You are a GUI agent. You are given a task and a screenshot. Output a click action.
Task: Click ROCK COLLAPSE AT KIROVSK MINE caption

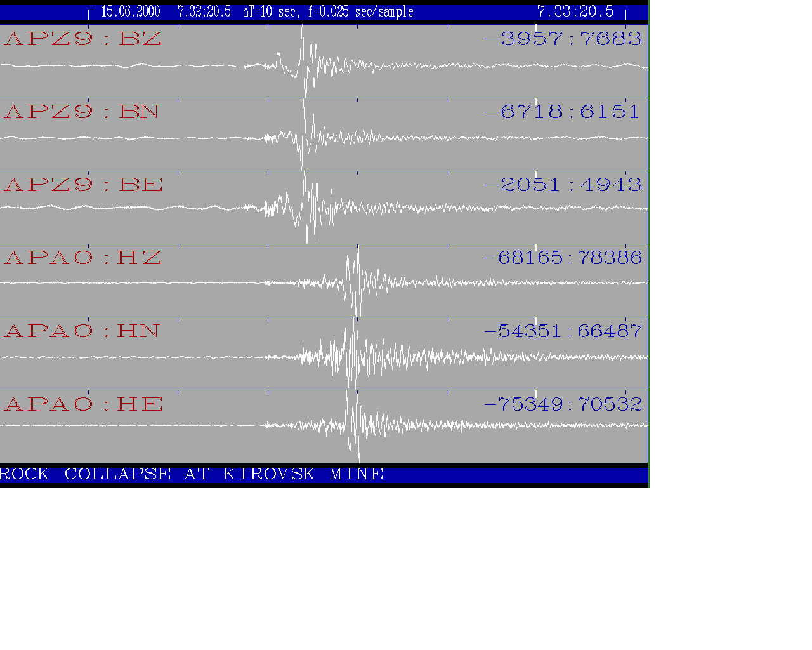pos(192,474)
